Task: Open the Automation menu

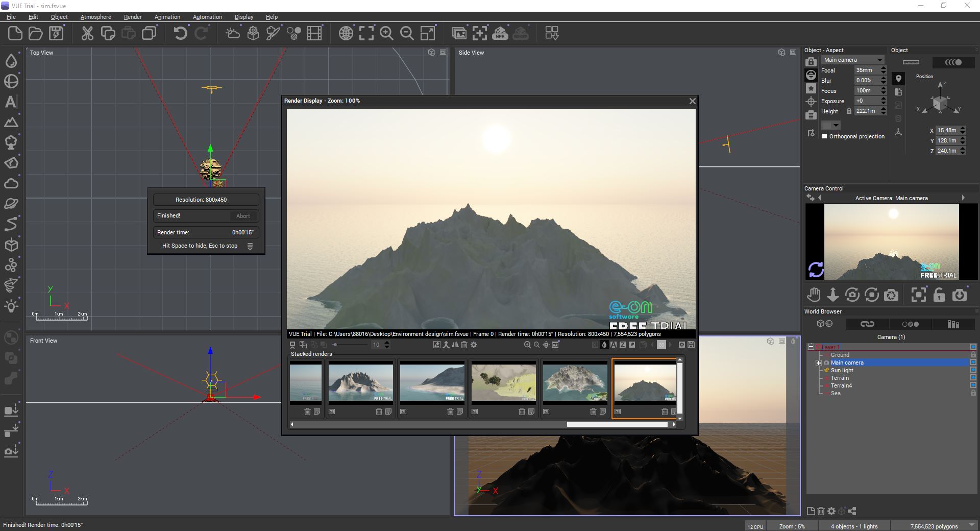Action: tap(207, 17)
